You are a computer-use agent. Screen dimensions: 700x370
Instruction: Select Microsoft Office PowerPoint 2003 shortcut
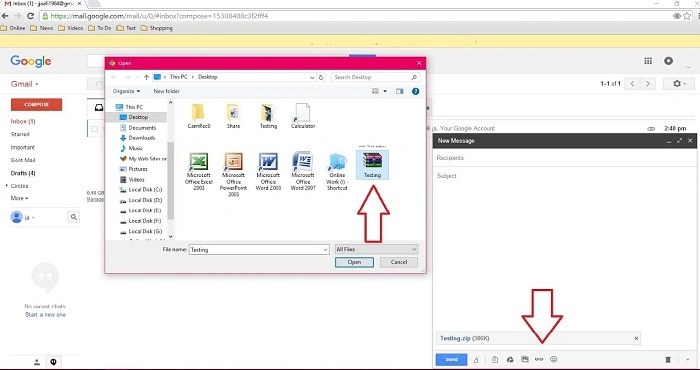(x=233, y=175)
